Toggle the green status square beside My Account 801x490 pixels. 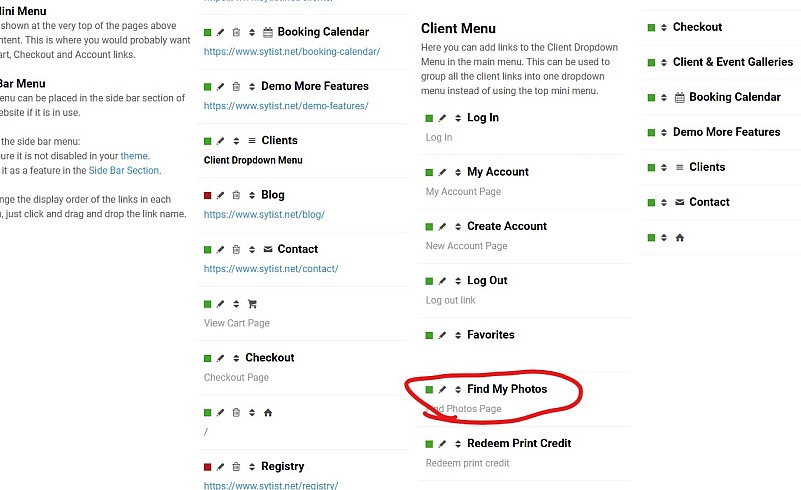pos(429,173)
